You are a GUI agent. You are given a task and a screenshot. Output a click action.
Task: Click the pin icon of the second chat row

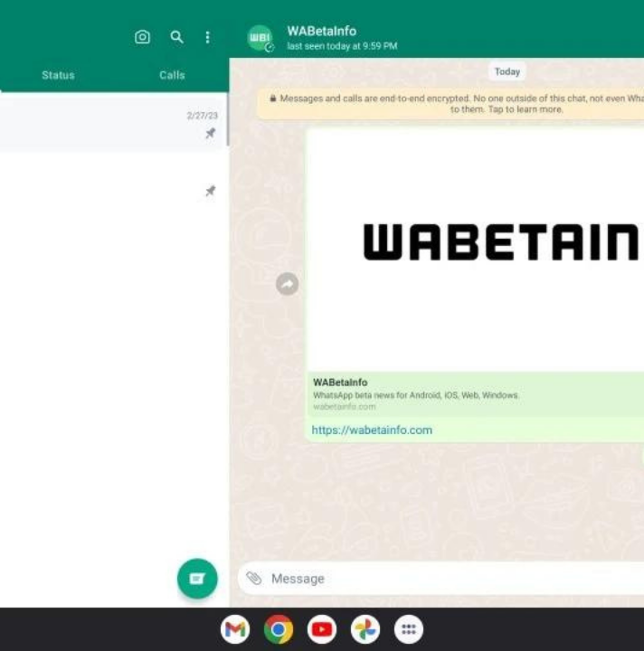tap(211, 191)
